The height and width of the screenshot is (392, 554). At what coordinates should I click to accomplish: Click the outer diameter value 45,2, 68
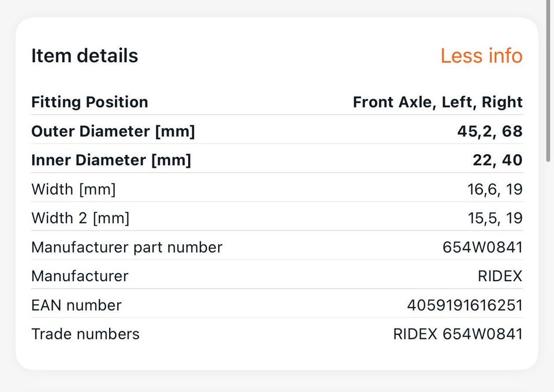(x=489, y=131)
